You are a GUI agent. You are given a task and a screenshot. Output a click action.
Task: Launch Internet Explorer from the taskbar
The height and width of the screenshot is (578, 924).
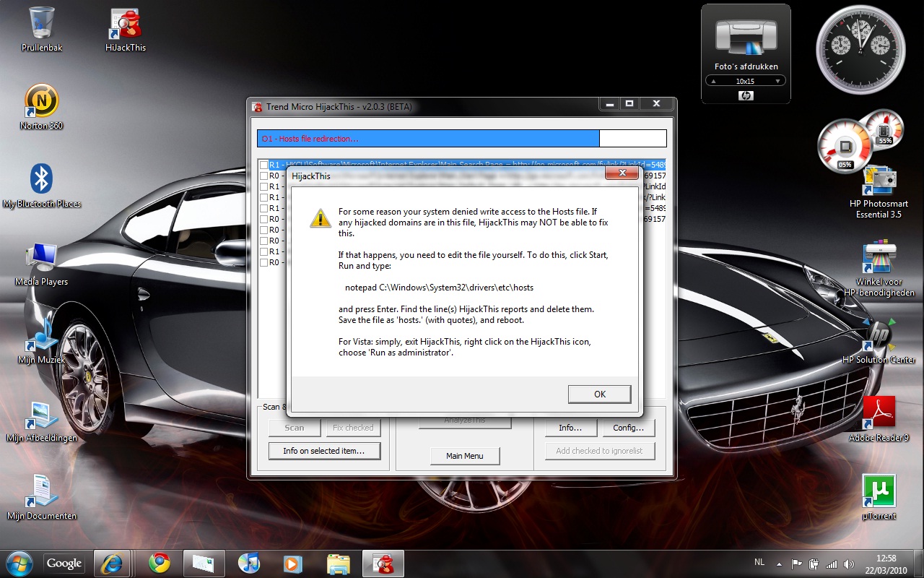pyautogui.click(x=113, y=563)
